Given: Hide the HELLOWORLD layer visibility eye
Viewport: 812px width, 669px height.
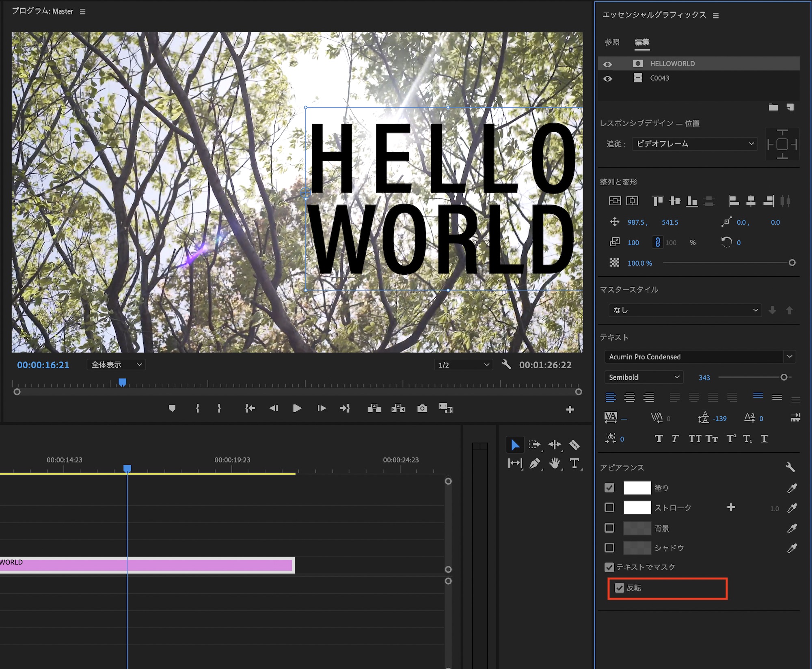Looking at the screenshot, I should [x=607, y=64].
